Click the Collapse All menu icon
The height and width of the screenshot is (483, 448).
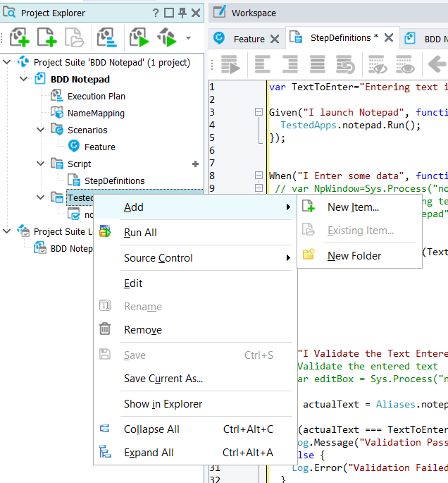(x=105, y=428)
